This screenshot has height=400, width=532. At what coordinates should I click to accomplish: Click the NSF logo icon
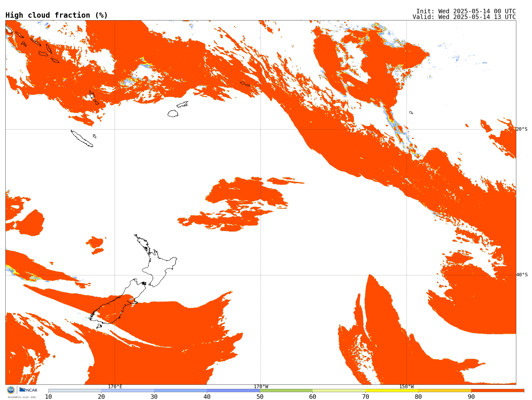(11, 390)
